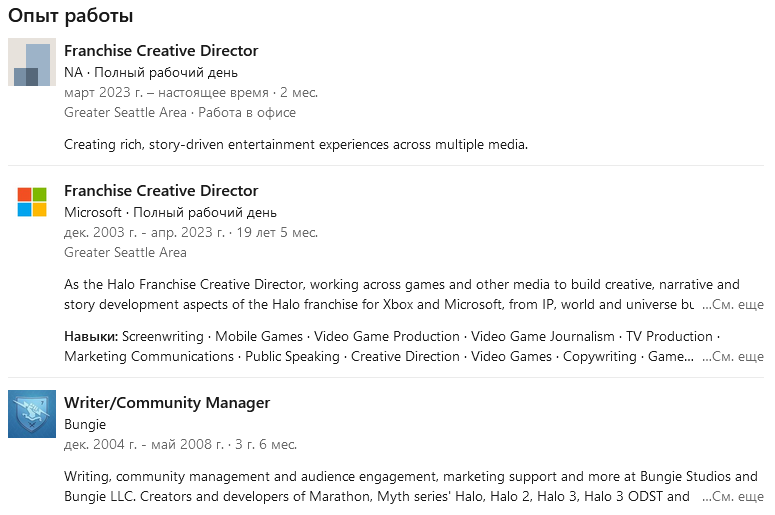Click the NA company name line
Image resolution: width=775 pixels, height=515 pixels.
click(x=150, y=72)
